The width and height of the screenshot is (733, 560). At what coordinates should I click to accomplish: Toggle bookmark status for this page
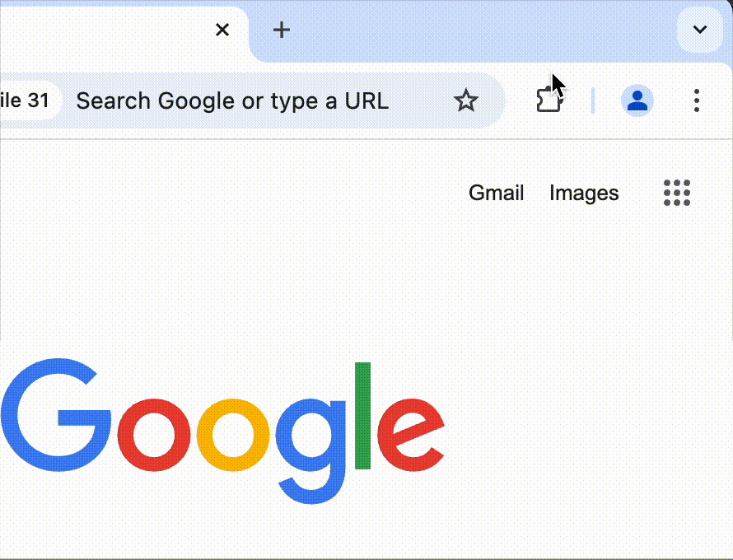(x=465, y=100)
